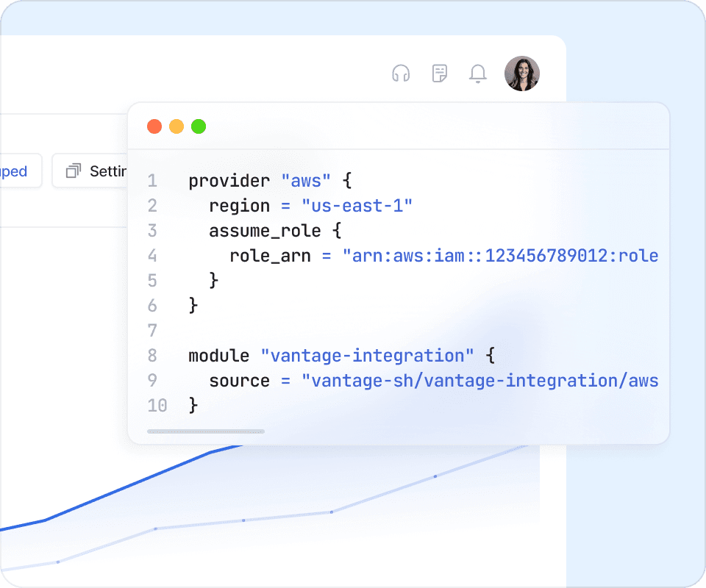
Task: Close the code window with red button
Action: [x=154, y=126]
